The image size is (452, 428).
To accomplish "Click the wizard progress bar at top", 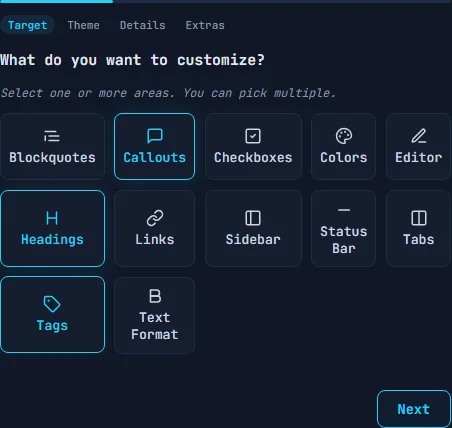I will (x=226, y=1).
